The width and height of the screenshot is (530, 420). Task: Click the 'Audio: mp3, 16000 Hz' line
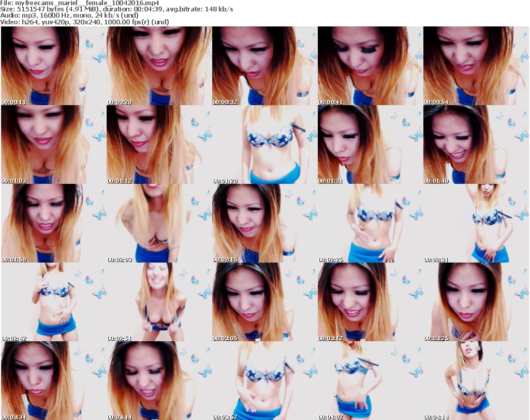click(69, 16)
